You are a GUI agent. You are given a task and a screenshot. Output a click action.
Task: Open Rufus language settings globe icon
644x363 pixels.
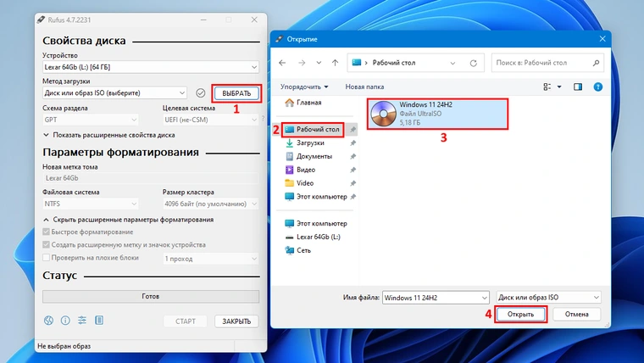point(49,321)
